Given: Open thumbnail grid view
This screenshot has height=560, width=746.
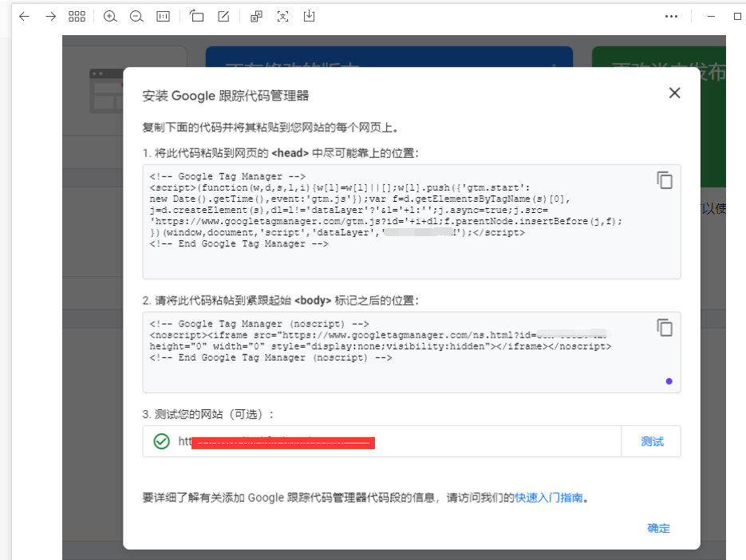Looking at the screenshot, I should coord(77,17).
